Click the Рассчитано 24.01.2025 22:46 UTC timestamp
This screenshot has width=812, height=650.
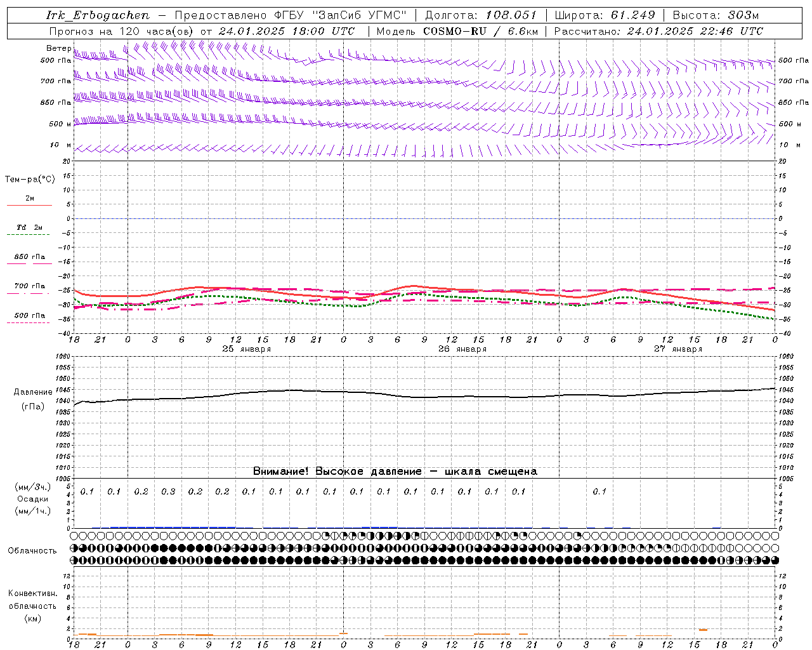[658, 31]
